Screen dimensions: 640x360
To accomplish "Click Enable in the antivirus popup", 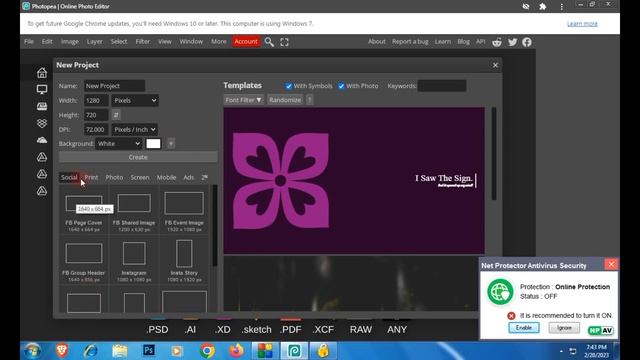I will 524,328.
